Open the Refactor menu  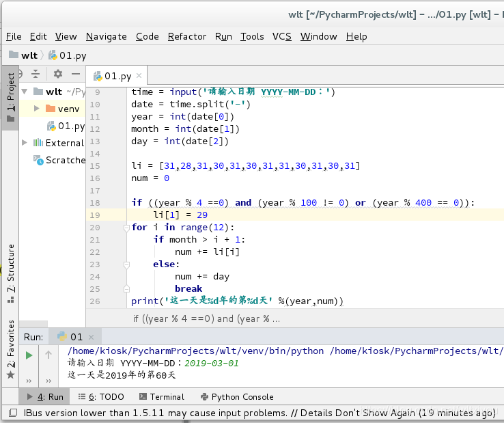tap(187, 36)
